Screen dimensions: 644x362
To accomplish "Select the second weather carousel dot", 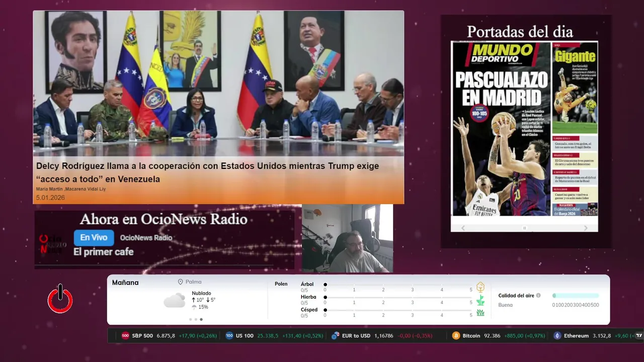I will point(196,319).
